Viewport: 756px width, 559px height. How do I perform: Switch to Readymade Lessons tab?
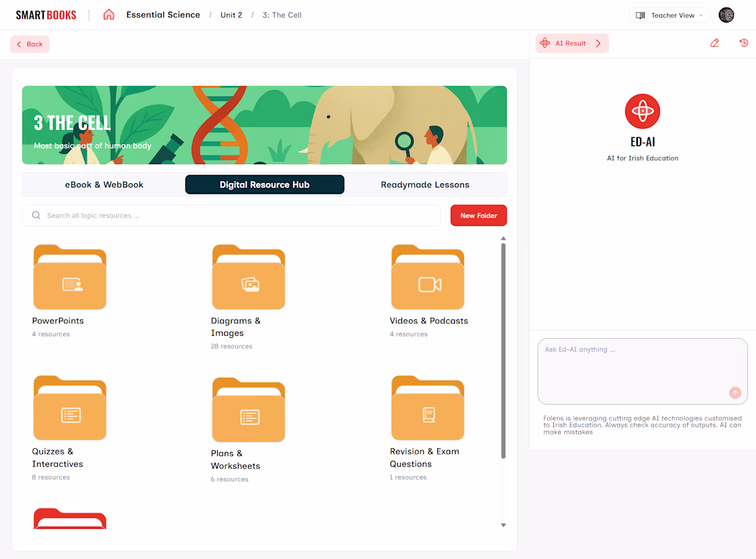click(425, 185)
